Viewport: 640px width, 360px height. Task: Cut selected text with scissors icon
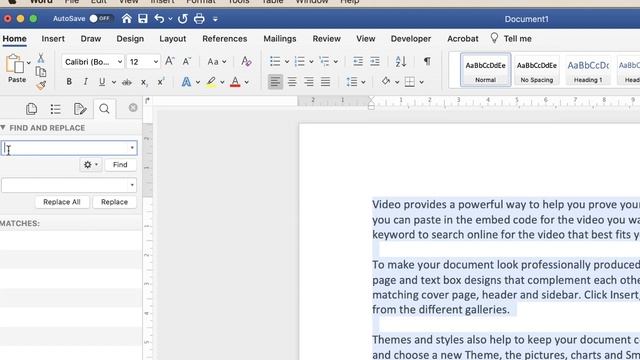click(x=41, y=58)
